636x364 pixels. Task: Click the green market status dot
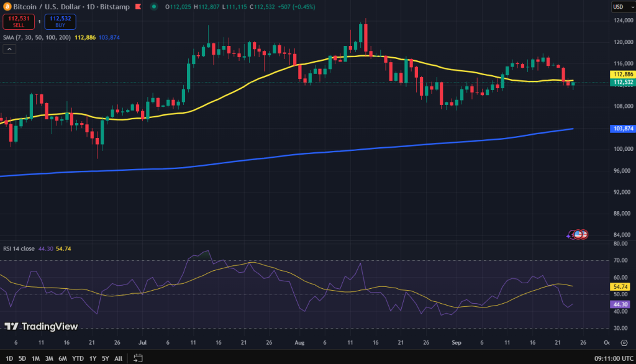click(x=154, y=6)
